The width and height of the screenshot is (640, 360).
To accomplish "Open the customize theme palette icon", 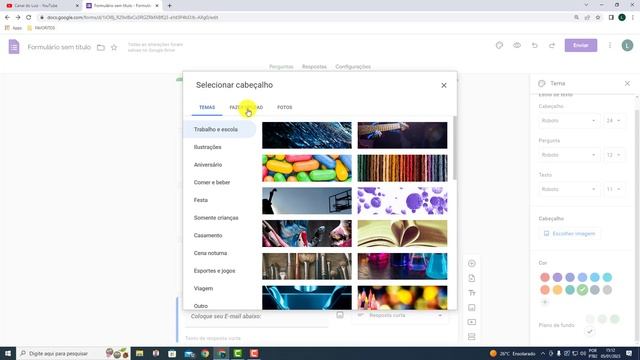I will 499,45.
